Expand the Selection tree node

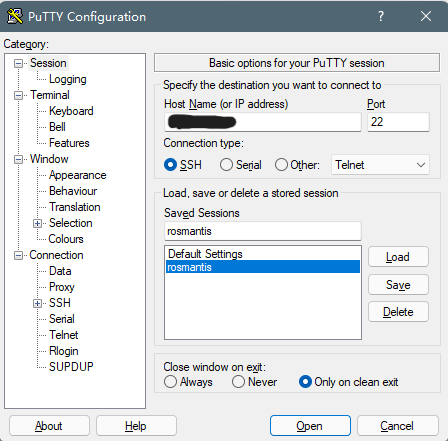pos(37,223)
